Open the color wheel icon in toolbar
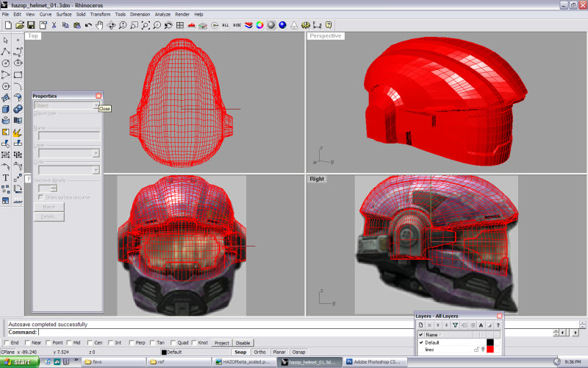Viewport: 588px width, 368px height. point(259,25)
